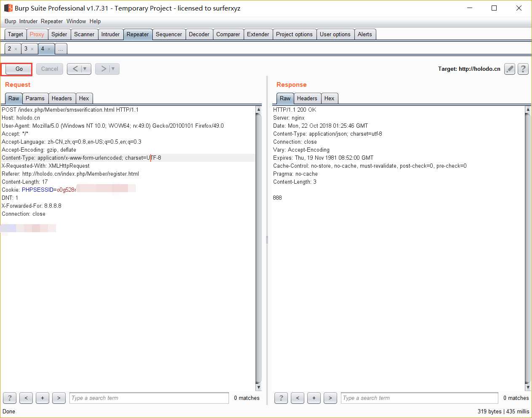Select the request Raw tab
Screen dimensions: 532x418
point(14,98)
